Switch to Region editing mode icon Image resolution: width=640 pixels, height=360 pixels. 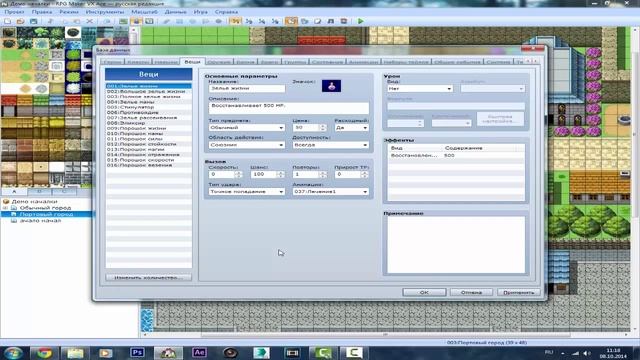[x=149, y=21]
